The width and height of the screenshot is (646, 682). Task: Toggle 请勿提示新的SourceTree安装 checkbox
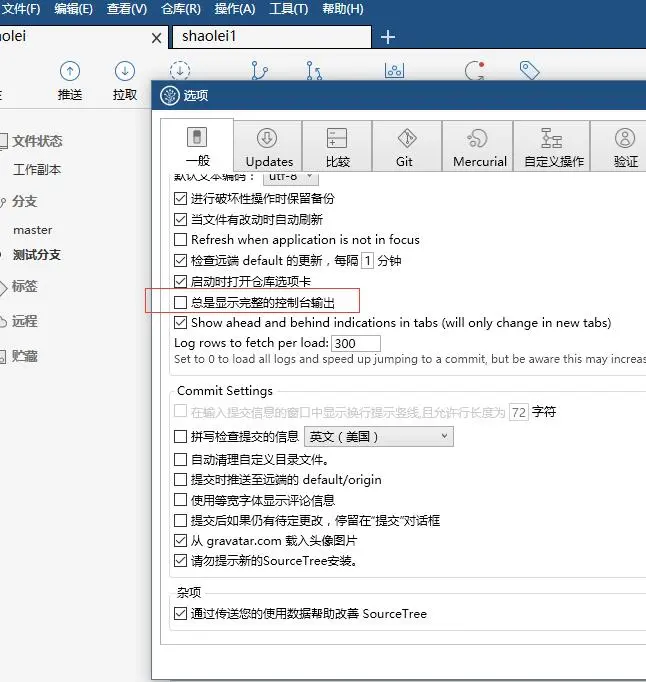tap(180, 561)
